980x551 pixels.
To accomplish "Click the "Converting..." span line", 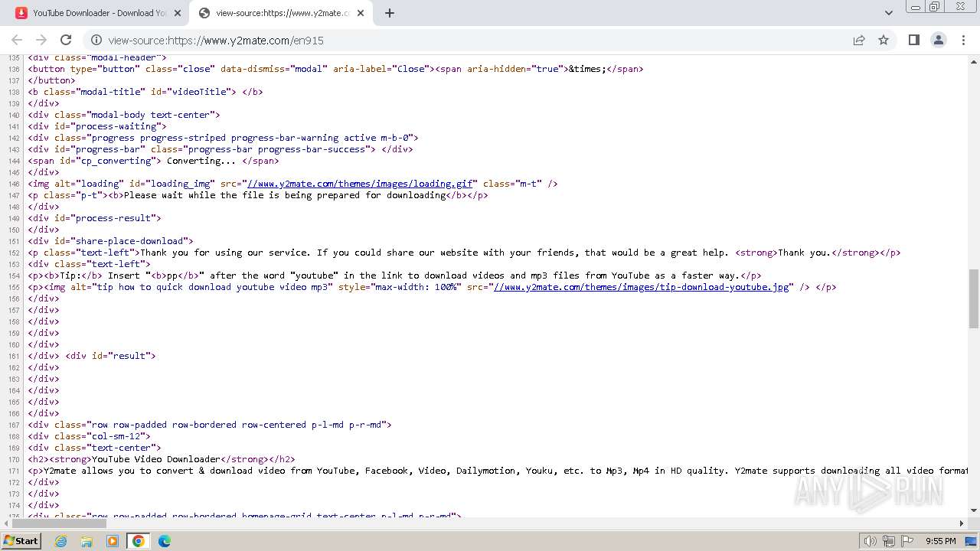I will click(154, 161).
